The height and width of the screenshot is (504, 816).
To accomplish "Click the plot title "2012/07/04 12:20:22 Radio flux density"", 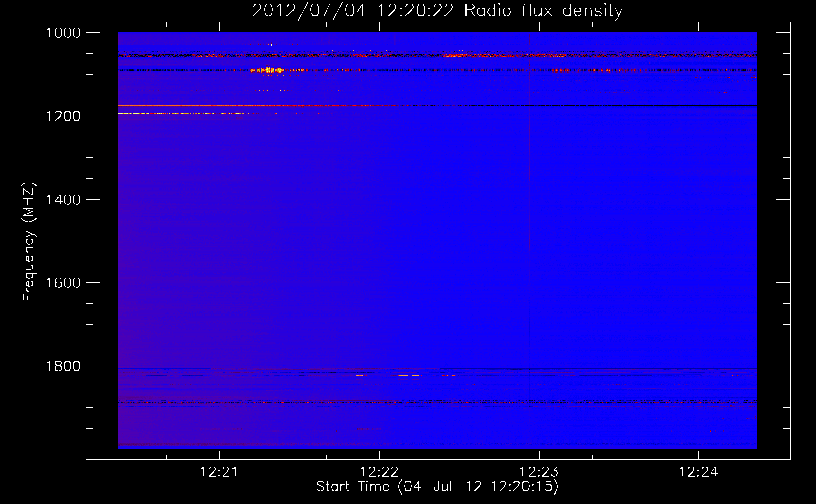I will point(437,11).
